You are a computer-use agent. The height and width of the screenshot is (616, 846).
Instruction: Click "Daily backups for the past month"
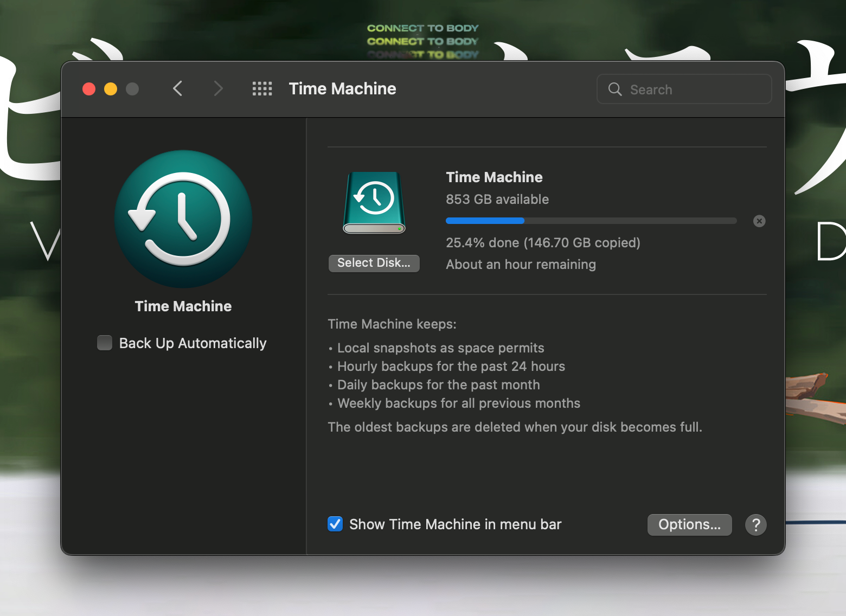pos(439,385)
